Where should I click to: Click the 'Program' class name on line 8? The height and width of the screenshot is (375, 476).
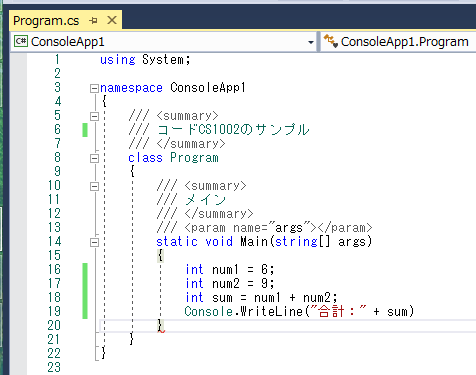coord(194,158)
